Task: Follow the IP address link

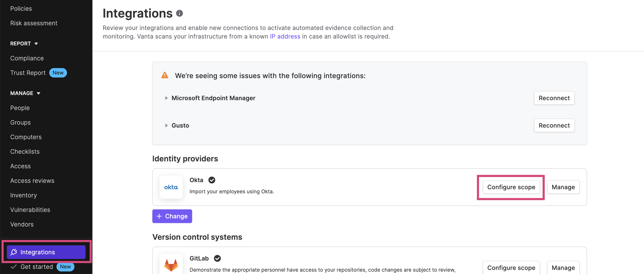Action: (285, 37)
